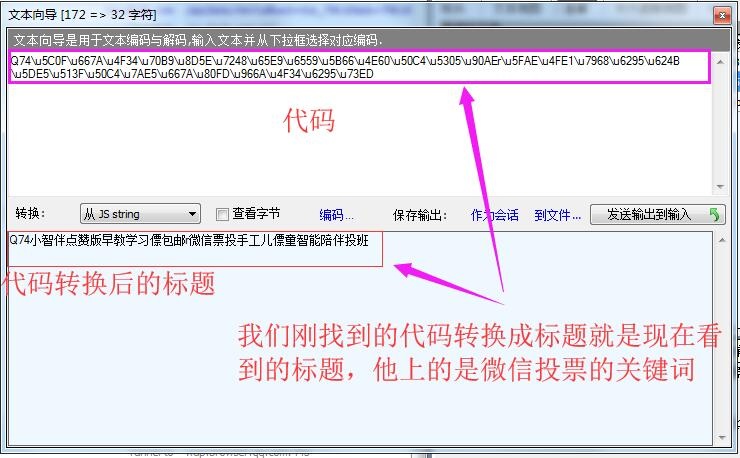Click the output area scrollbar down arrow
This screenshot has width=740, height=458.
point(722,438)
